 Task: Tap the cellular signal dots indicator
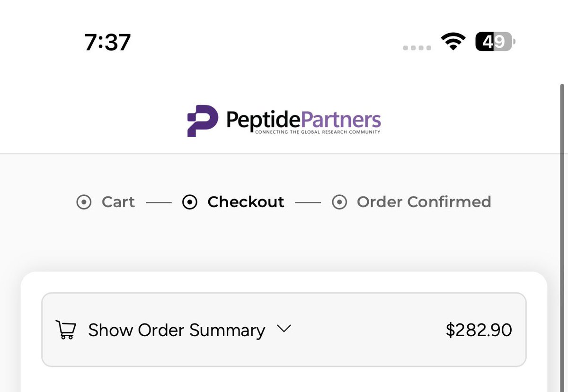click(417, 48)
